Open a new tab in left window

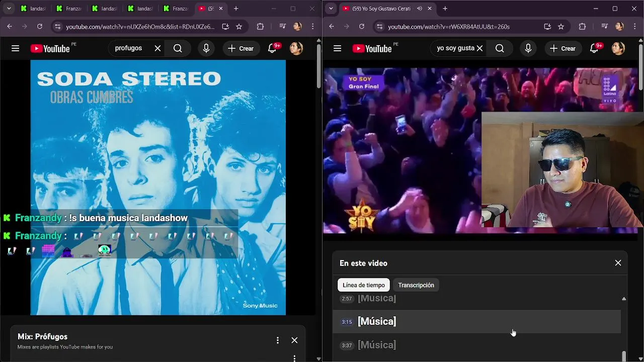coord(236,9)
